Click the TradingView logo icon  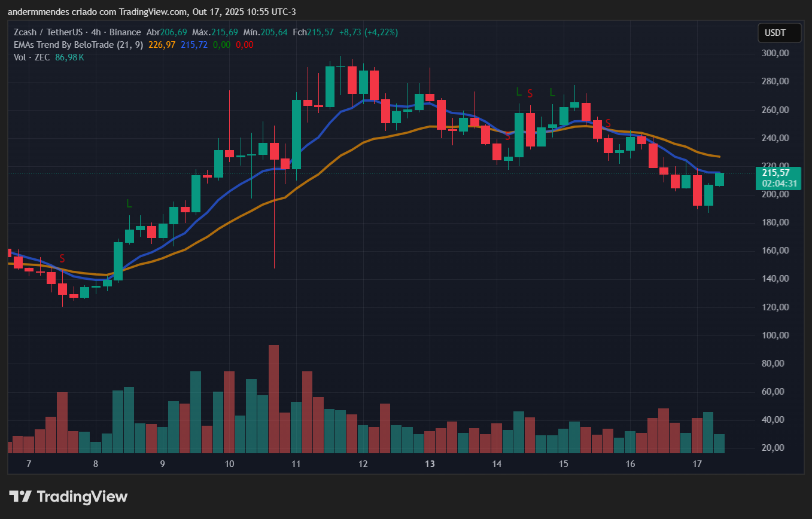(20, 496)
